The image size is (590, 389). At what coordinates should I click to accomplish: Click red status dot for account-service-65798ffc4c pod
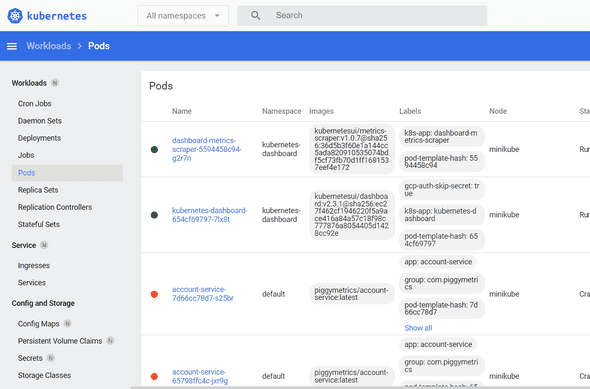[x=154, y=376]
